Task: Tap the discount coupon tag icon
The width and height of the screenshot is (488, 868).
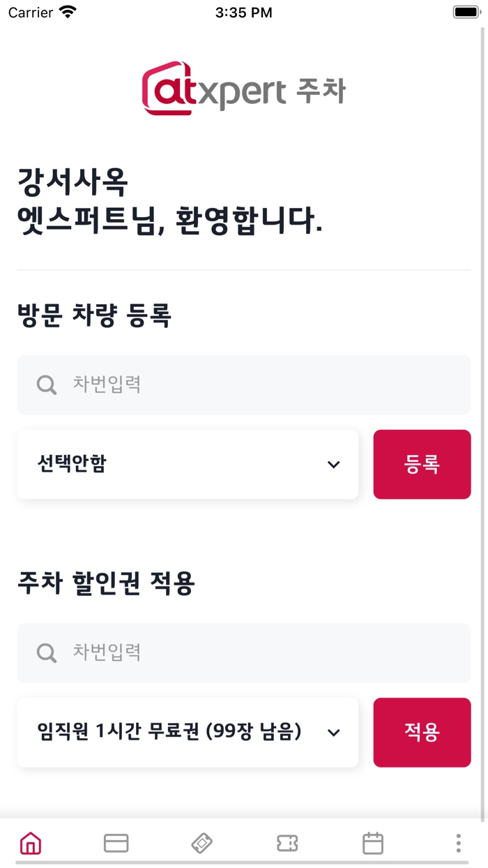Action: coord(201,843)
